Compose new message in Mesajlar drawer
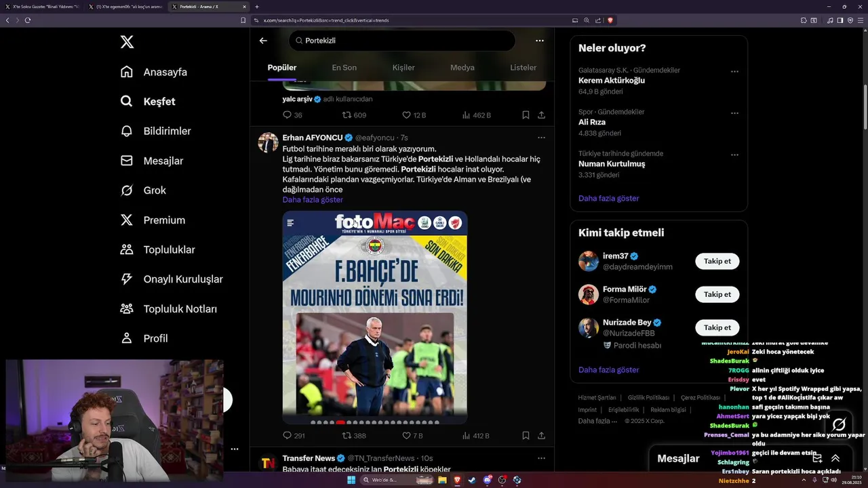This screenshot has height=488, width=868. coord(817,458)
